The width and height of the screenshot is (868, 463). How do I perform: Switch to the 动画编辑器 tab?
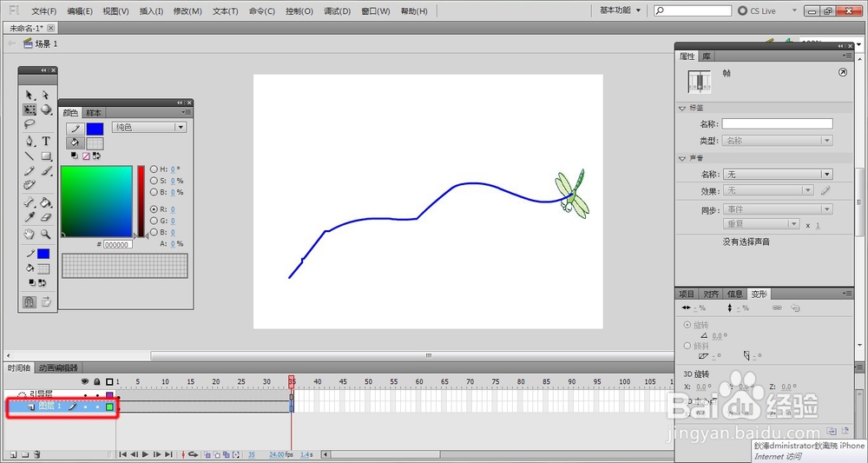[58, 367]
